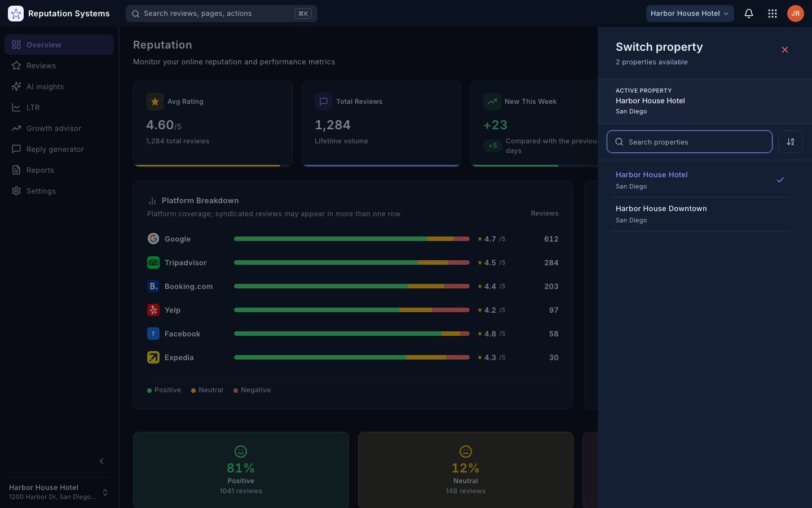Click the Negative legend label
Viewport: 812px width, 508px height.
pos(256,390)
